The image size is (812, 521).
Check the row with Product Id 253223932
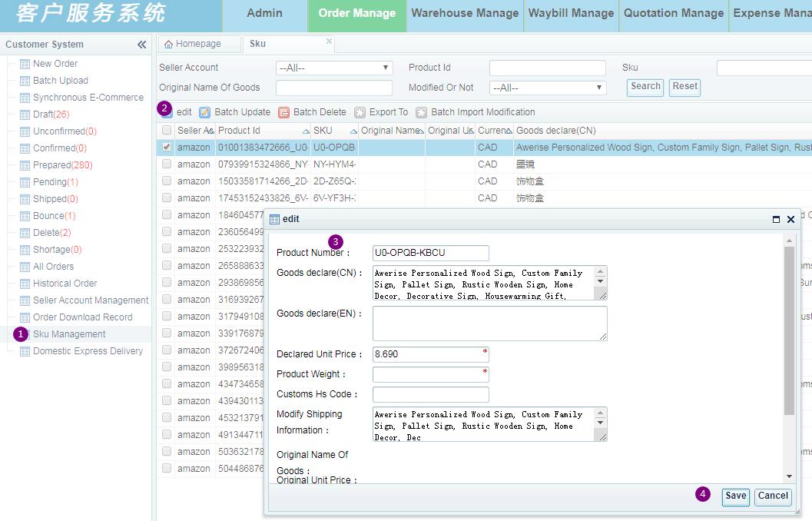coord(166,248)
